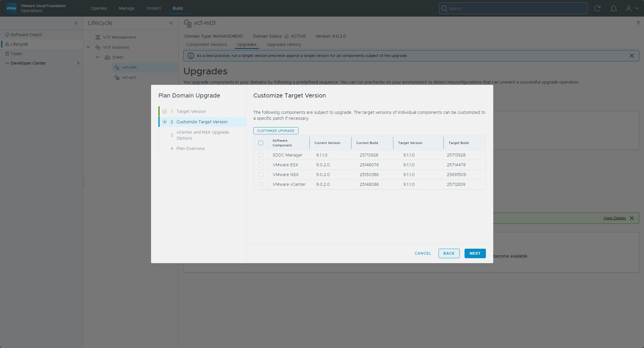Screen dimensions: 644x348
Task: Check the VMware vCenter row checkbox
Action: pyautogui.click(x=261, y=184)
